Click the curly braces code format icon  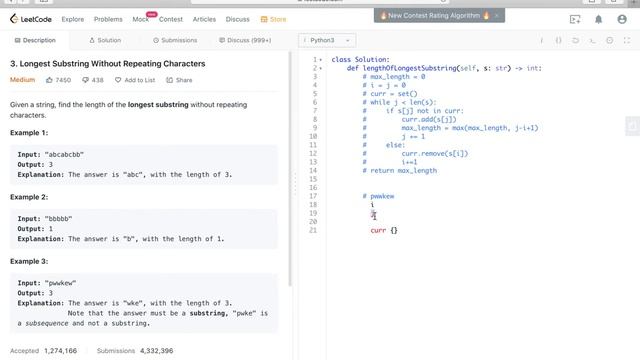pos(558,40)
